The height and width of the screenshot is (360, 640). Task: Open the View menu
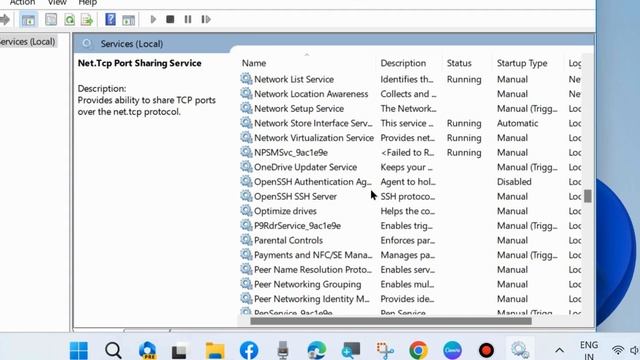click(x=57, y=3)
